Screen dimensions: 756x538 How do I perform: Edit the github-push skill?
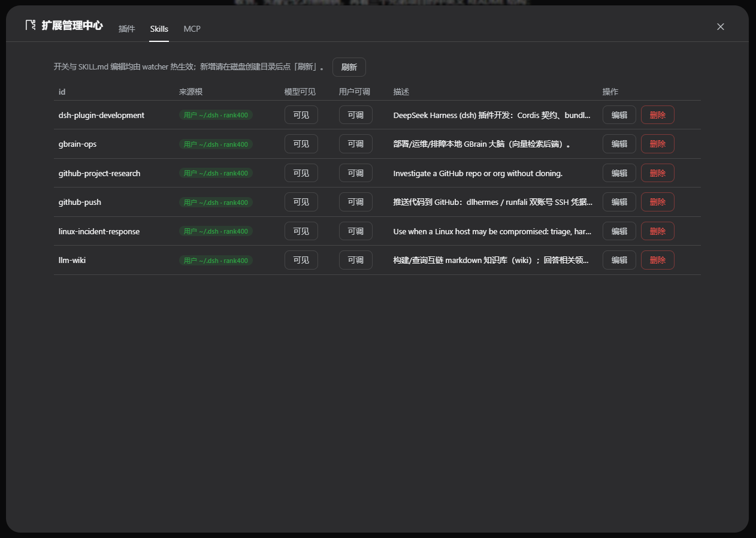point(619,202)
